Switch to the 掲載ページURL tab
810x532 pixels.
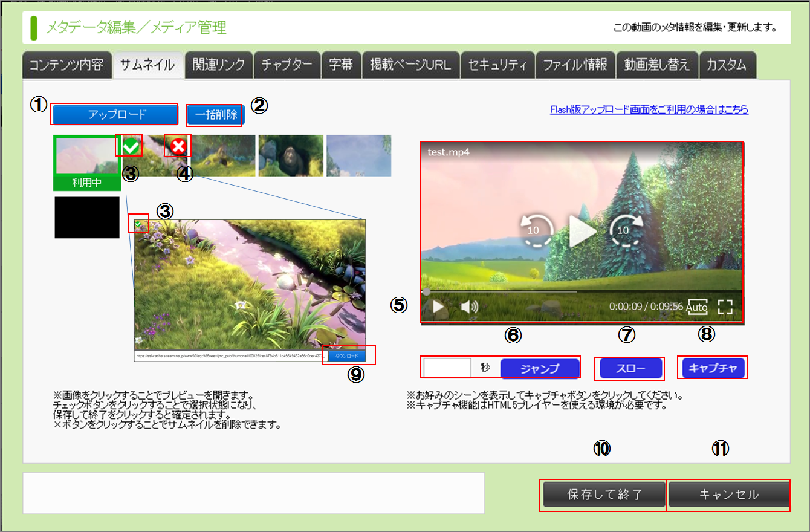tap(411, 65)
